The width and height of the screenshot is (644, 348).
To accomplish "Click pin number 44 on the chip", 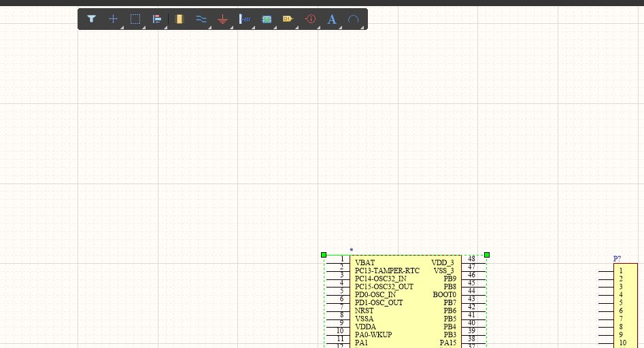I will [x=471, y=291].
